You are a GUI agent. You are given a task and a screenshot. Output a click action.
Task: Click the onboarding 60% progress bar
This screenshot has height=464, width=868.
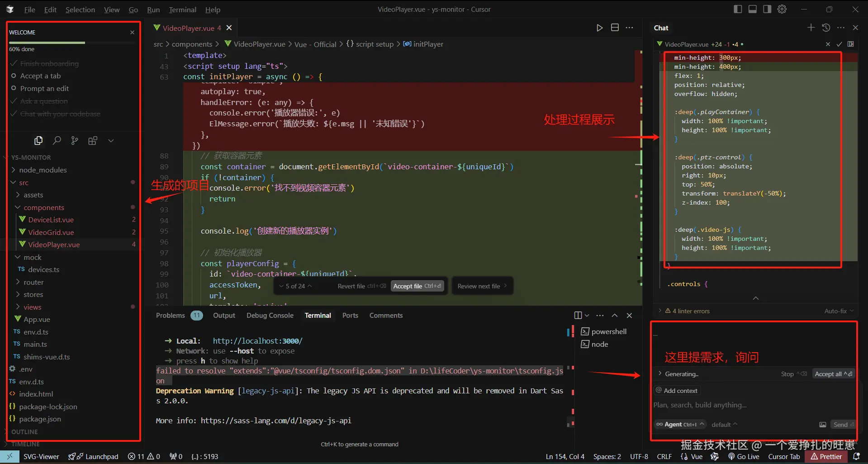pyautogui.click(x=71, y=43)
